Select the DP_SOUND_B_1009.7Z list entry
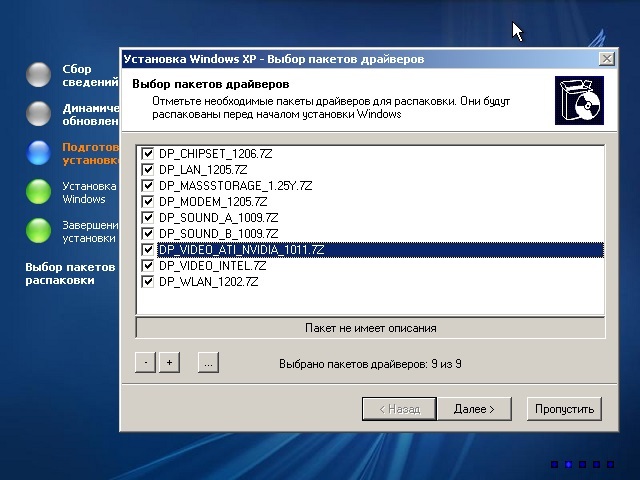This screenshot has width=640, height=480. [x=218, y=233]
